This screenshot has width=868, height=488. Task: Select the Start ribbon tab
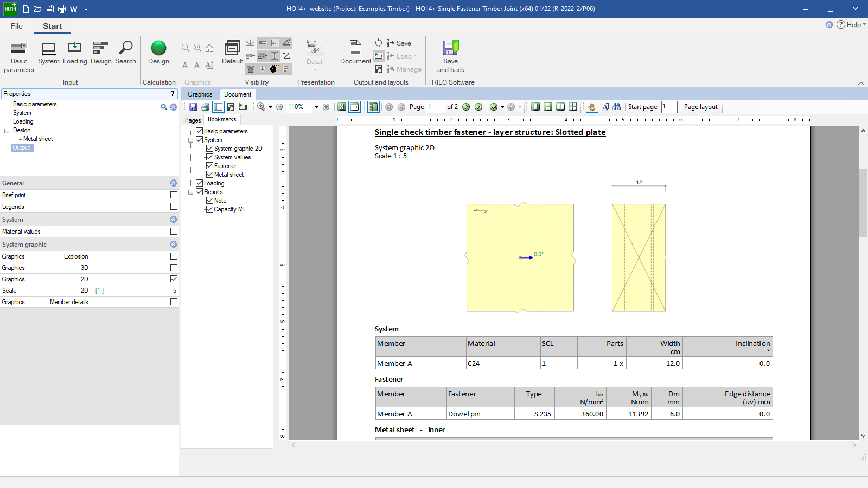(53, 26)
